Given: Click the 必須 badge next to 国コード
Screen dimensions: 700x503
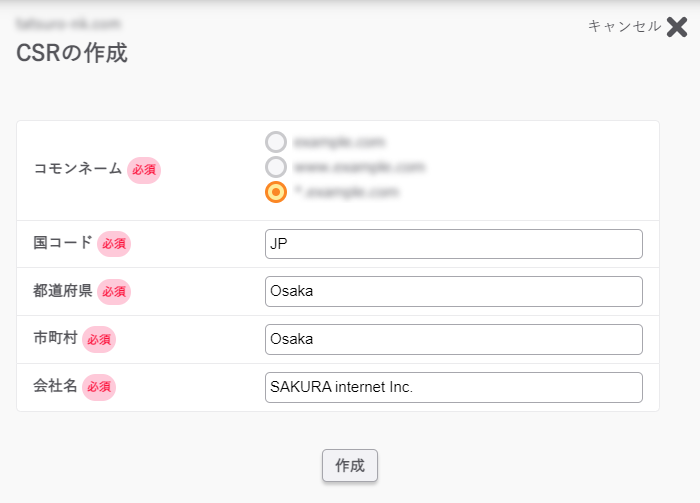Looking at the screenshot, I should coord(114,244).
